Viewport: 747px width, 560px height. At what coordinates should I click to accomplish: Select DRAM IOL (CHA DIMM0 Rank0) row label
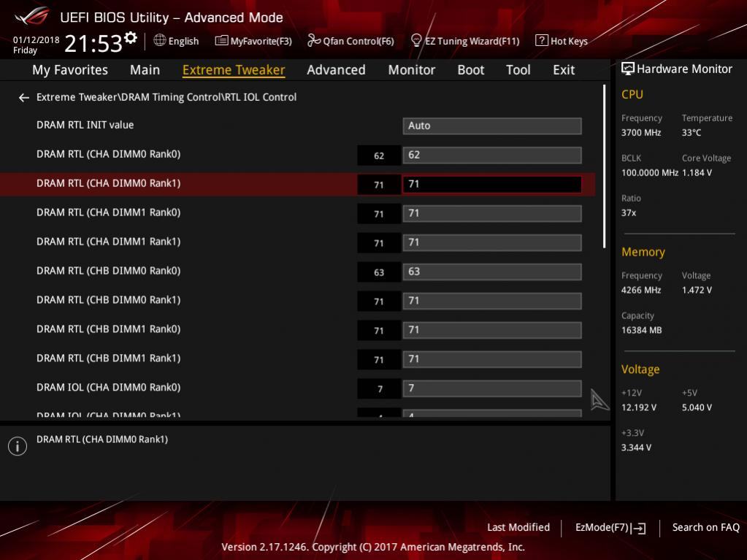109,388
